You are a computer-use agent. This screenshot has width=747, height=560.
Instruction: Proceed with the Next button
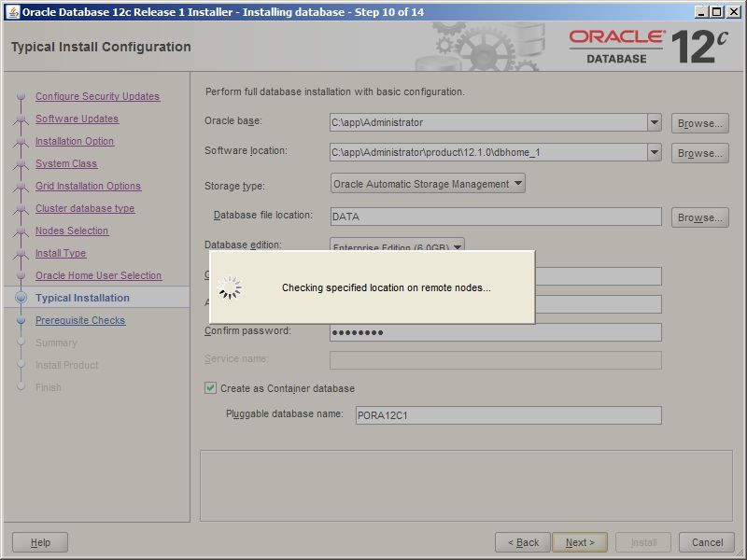[580, 542]
